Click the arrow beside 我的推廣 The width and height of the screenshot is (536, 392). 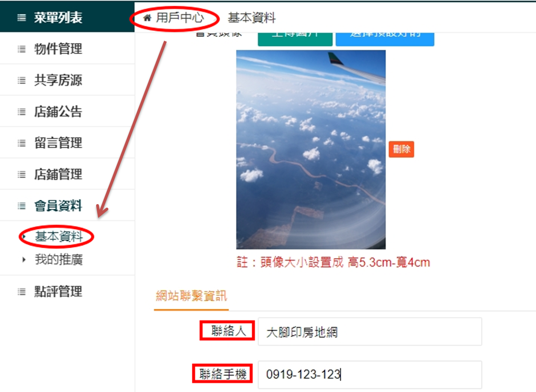coord(24,260)
